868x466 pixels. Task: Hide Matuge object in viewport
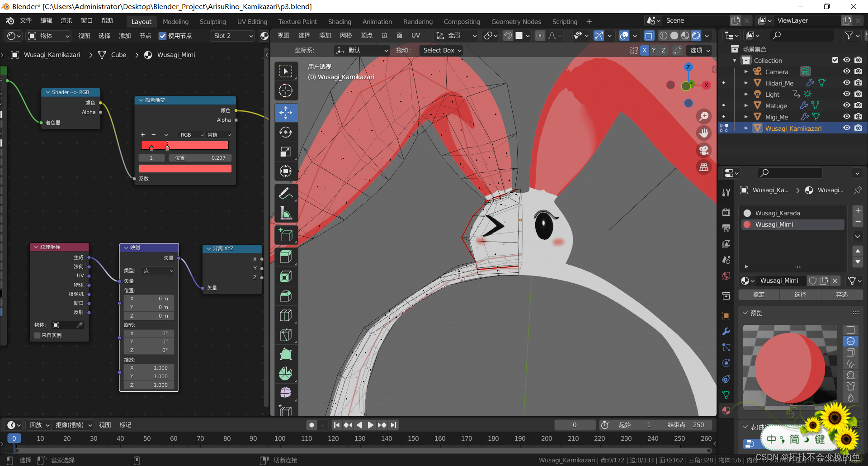point(847,105)
